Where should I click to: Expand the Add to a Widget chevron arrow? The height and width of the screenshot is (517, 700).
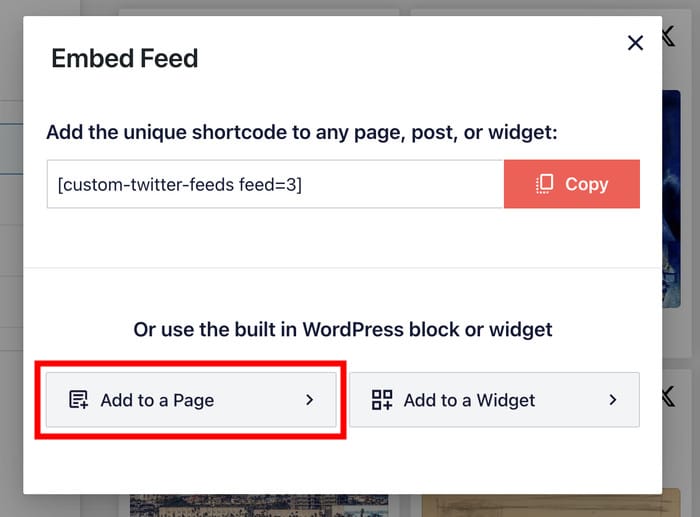[612, 400]
